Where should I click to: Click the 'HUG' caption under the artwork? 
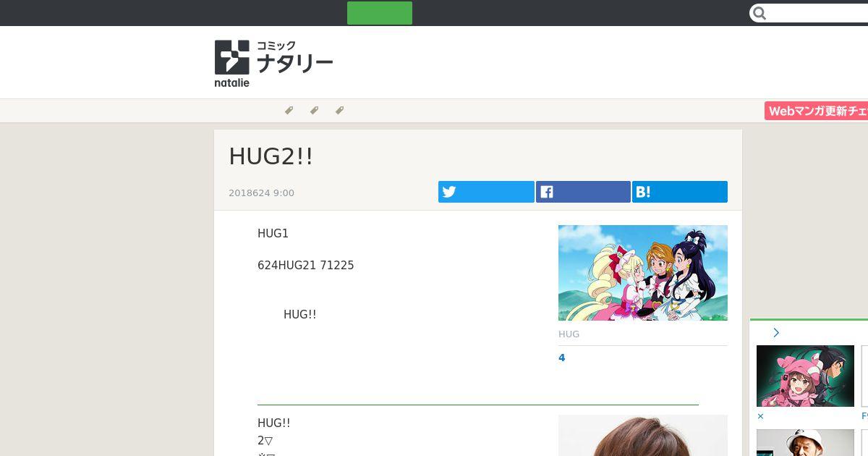point(569,334)
